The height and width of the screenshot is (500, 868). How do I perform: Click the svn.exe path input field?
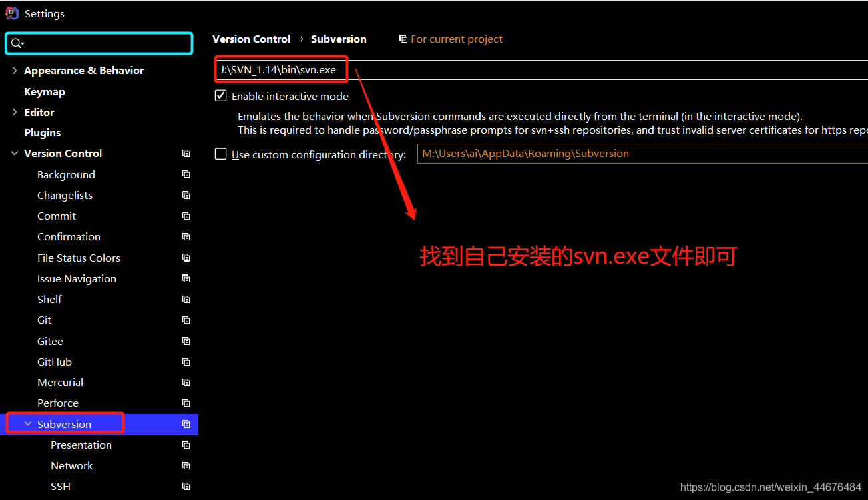[541, 69]
